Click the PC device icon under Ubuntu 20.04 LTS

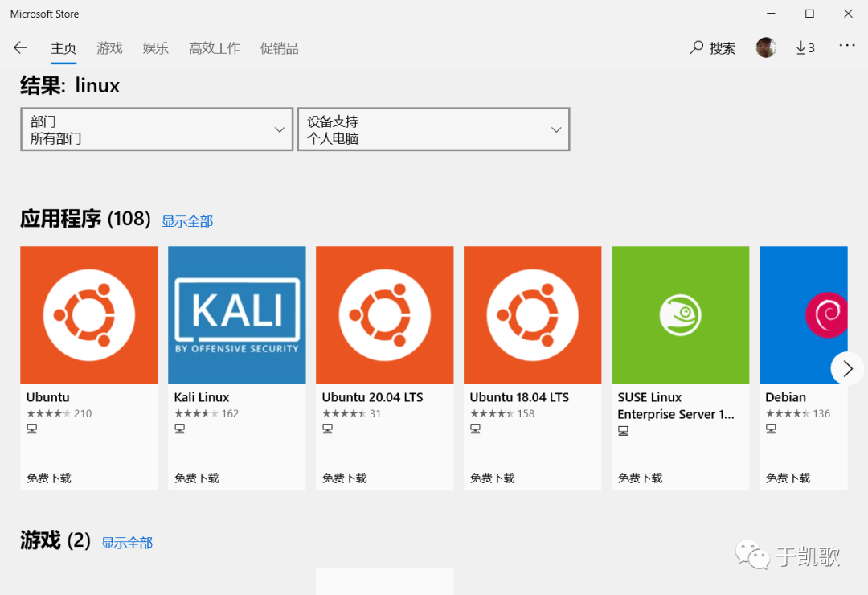pyautogui.click(x=328, y=429)
